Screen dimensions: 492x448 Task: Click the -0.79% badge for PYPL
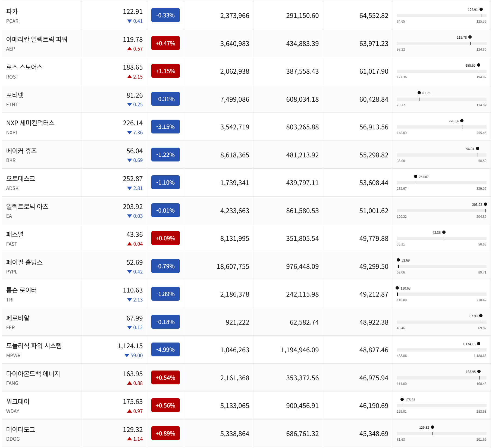165,266
